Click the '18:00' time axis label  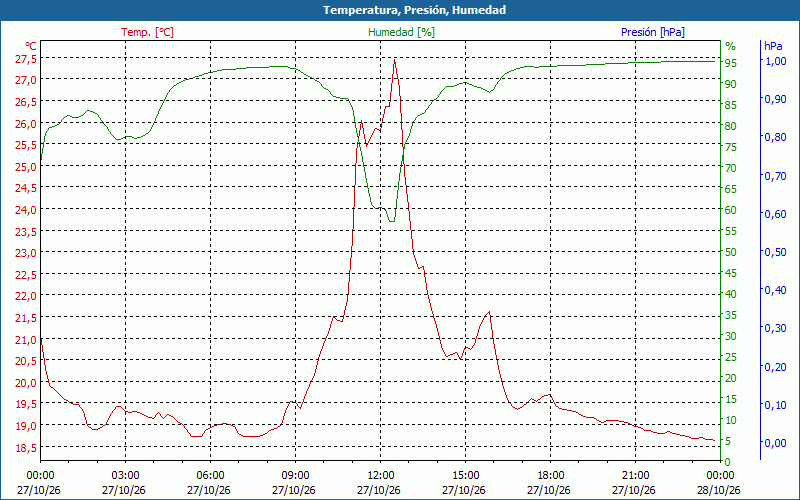click(551, 476)
